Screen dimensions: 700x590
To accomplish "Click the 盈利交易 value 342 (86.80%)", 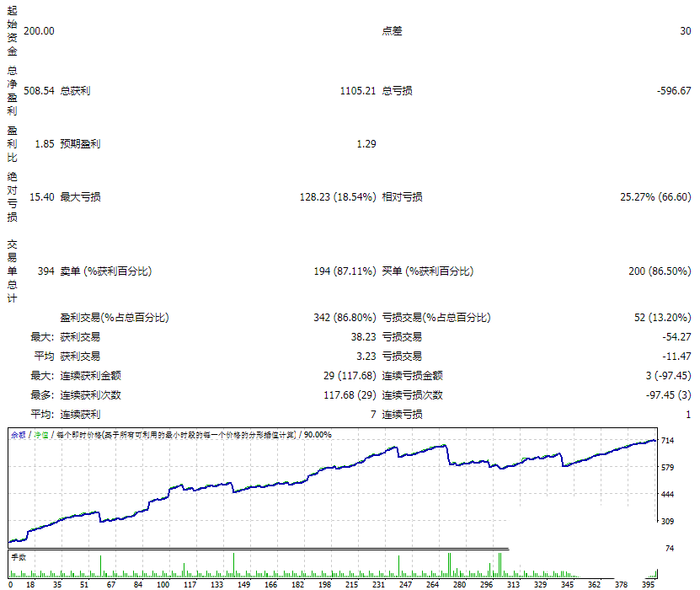I will coord(345,318).
